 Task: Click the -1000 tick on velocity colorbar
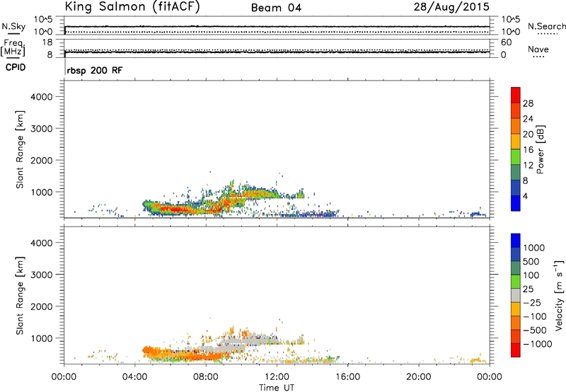tap(537, 344)
